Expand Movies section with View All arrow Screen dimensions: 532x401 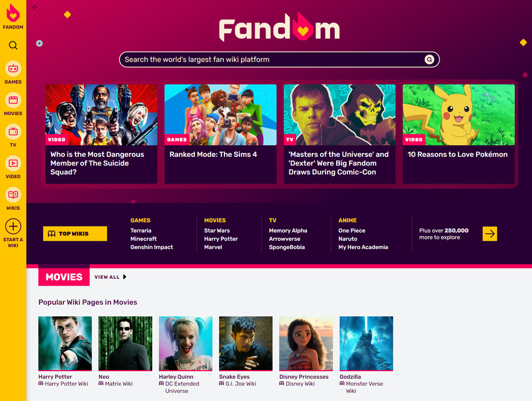point(124,277)
